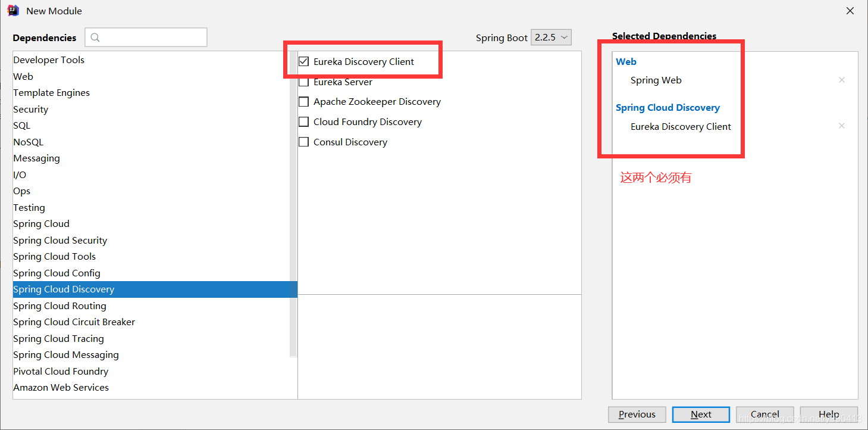Image resolution: width=868 pixels, height=430 pixels.
Task: Click the Web group heading in selected list
Action: point(626,61)
